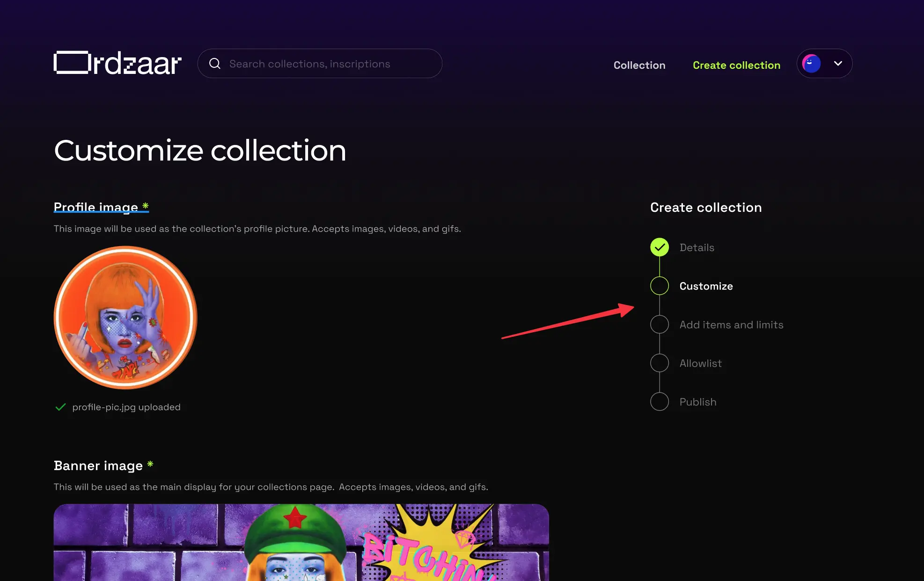The width and height of the screenshot is (924, 581).
Task: Click the banner image preview
Action: 301,542
